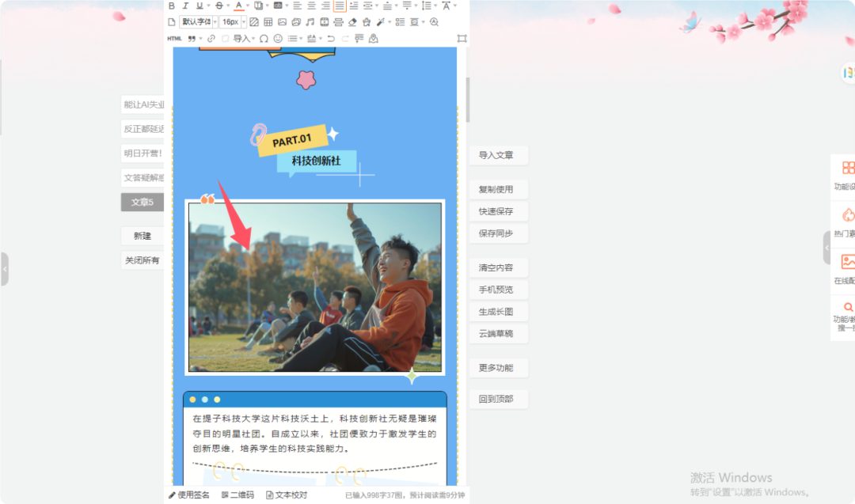Switch to HTML source mode
Image resolution: width=855 pixels, height=504 pixels.
pos(174,39)
